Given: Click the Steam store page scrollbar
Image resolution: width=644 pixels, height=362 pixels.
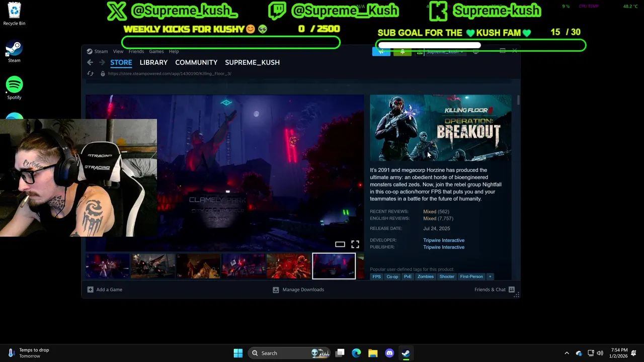Looking at the screenshot, I should click(518, 100).
